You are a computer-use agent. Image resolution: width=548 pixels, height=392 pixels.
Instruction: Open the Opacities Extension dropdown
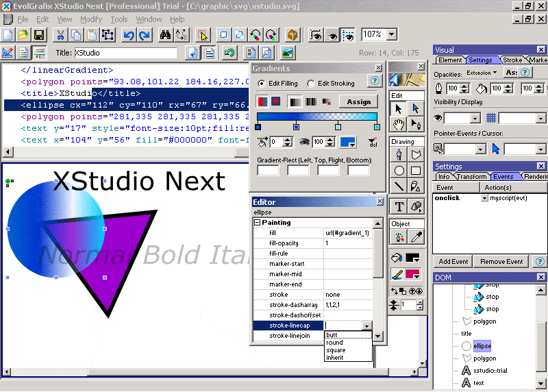click(x=482, y=73)
